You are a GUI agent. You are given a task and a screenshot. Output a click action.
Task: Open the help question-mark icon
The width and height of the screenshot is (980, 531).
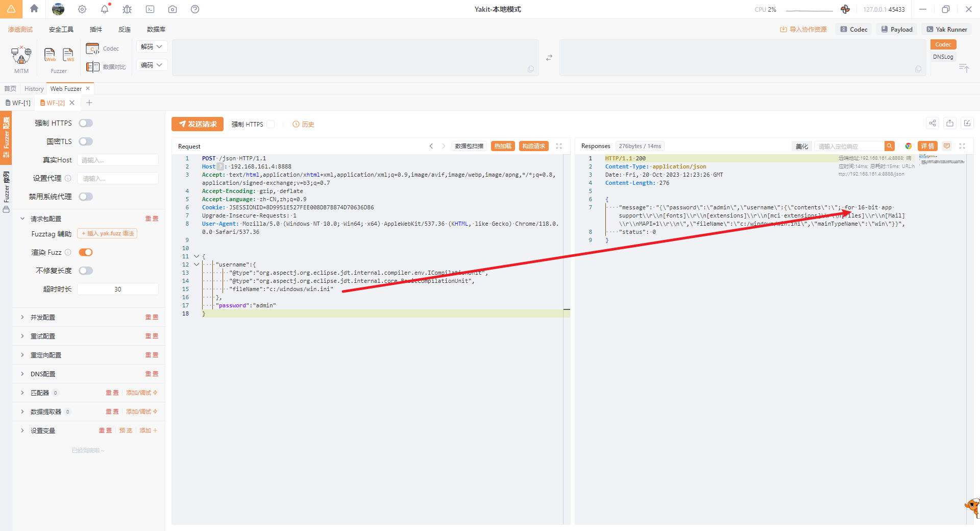point(195,9)
